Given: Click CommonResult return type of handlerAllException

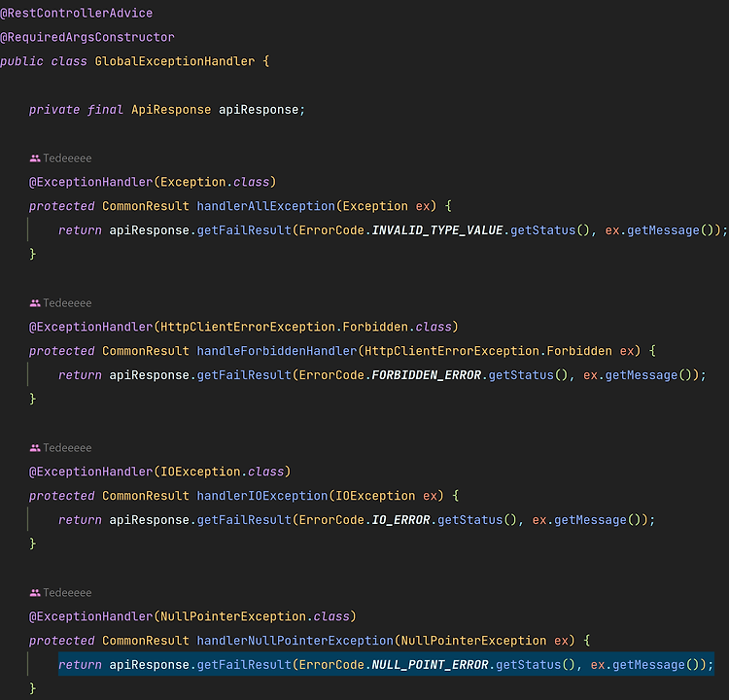Looking at the screenshot, I should [x=146, y=206].
